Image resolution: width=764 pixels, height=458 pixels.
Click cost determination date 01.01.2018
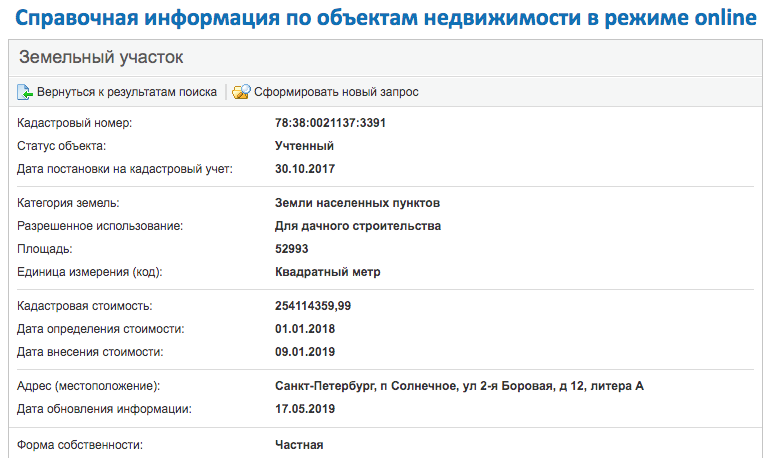coord(305,329)
